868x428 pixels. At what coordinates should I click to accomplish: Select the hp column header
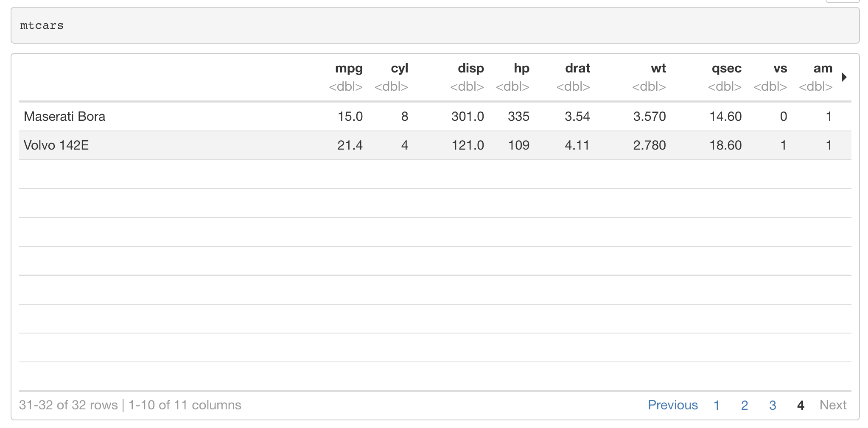click(x=521, y=68)
